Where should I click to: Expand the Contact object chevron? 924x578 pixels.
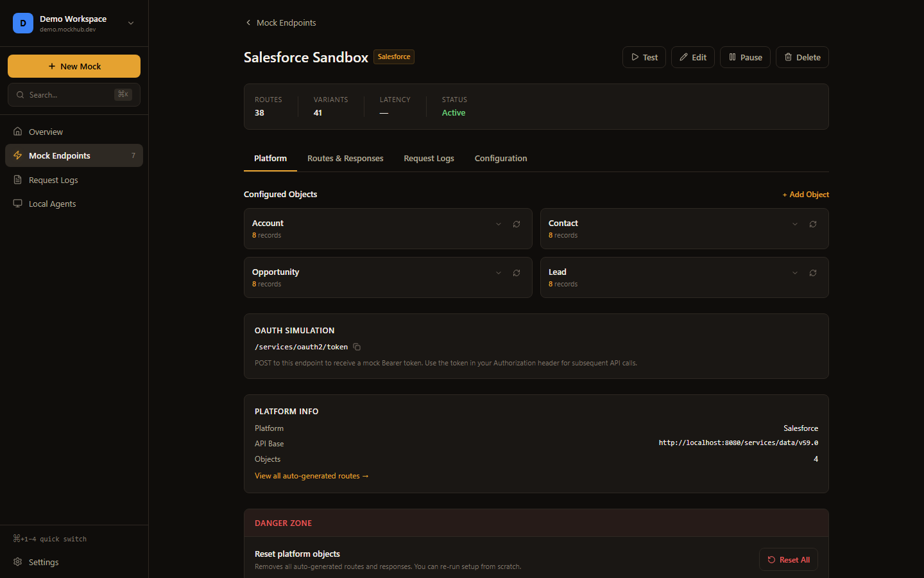point(795,224)
